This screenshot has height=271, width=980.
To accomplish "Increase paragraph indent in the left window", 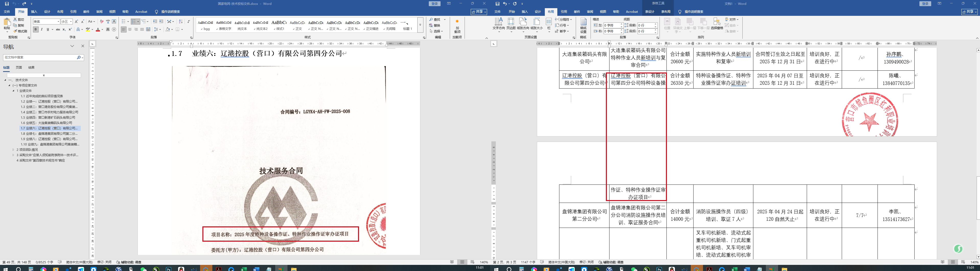I will point(161,22).
